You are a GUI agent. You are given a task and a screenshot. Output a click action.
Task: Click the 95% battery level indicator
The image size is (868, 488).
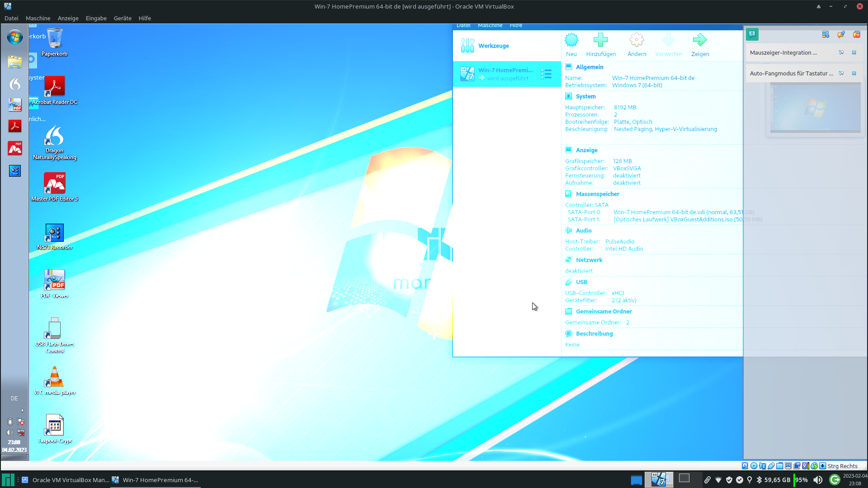(802, 480)
